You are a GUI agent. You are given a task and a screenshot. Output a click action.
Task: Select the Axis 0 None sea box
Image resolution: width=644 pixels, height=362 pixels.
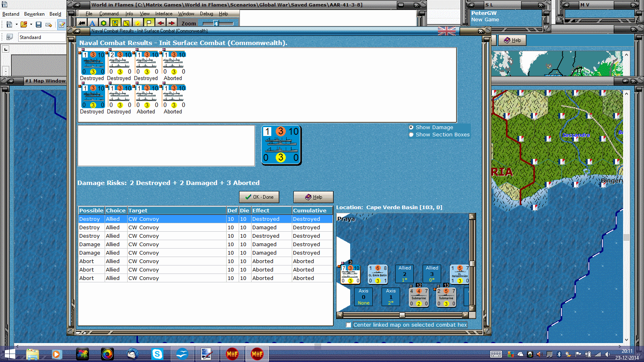pos(363,297)
